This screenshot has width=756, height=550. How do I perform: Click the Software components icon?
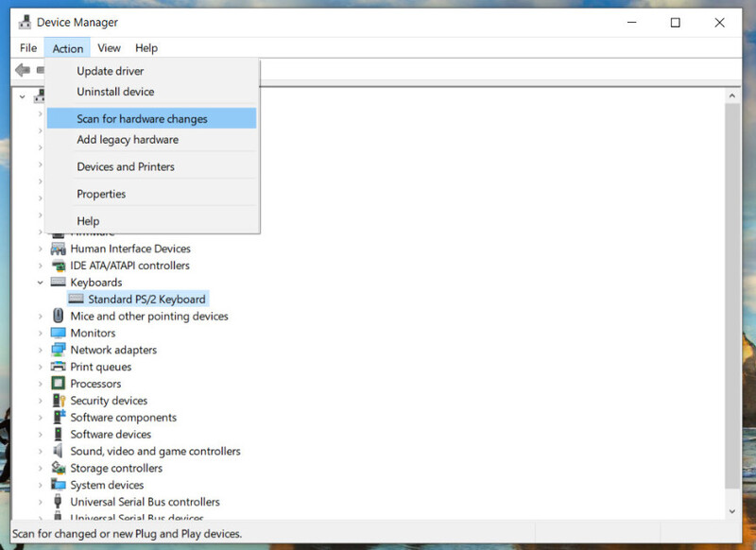[x=59, y=417]
